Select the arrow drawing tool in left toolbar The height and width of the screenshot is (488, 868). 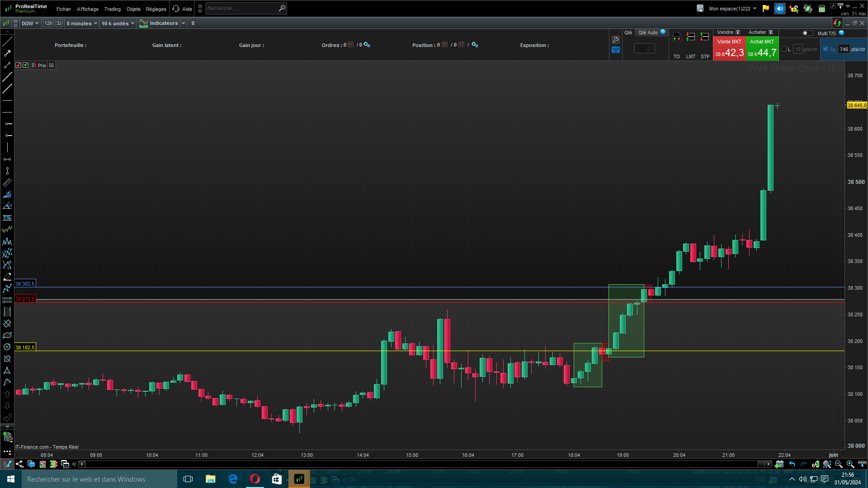point(7,53)
